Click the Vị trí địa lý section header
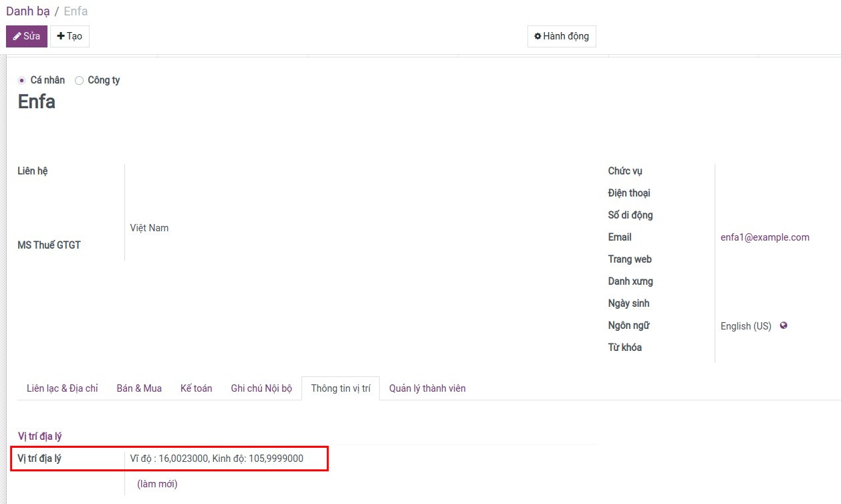Viewport: 841px width, 504px height. pos(39,436)
